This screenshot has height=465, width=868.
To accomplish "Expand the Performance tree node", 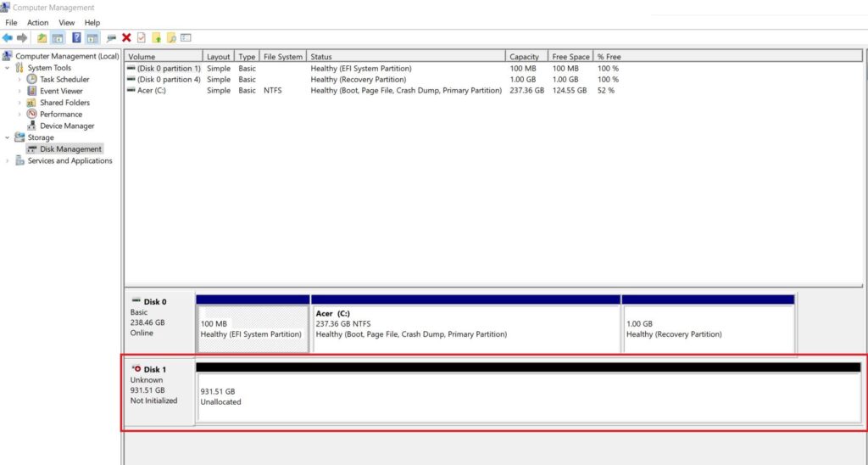I will [x=19, y=115].
